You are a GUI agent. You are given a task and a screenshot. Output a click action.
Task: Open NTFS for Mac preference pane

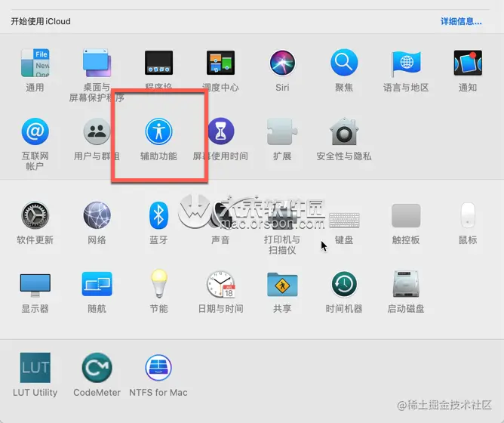point(158,368)
